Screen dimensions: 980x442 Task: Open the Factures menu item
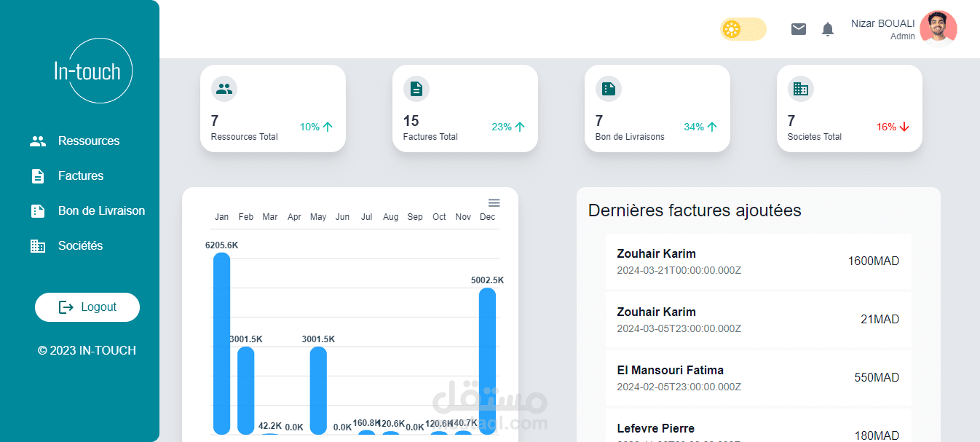(x=80, y=176)
